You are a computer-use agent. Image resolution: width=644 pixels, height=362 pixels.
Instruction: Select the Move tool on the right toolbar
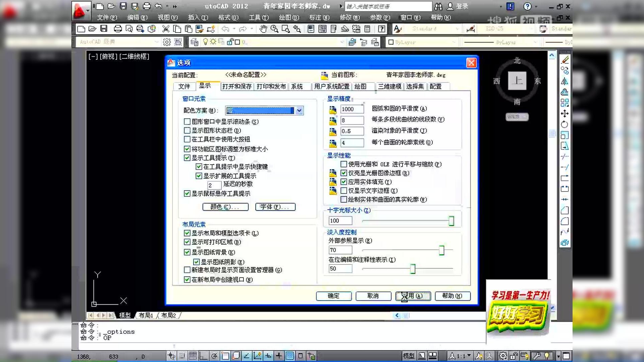[565, 113]
